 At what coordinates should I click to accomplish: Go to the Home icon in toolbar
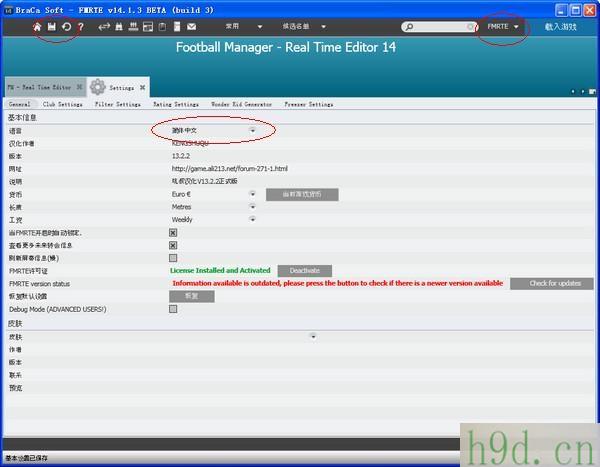coord(37,27)
